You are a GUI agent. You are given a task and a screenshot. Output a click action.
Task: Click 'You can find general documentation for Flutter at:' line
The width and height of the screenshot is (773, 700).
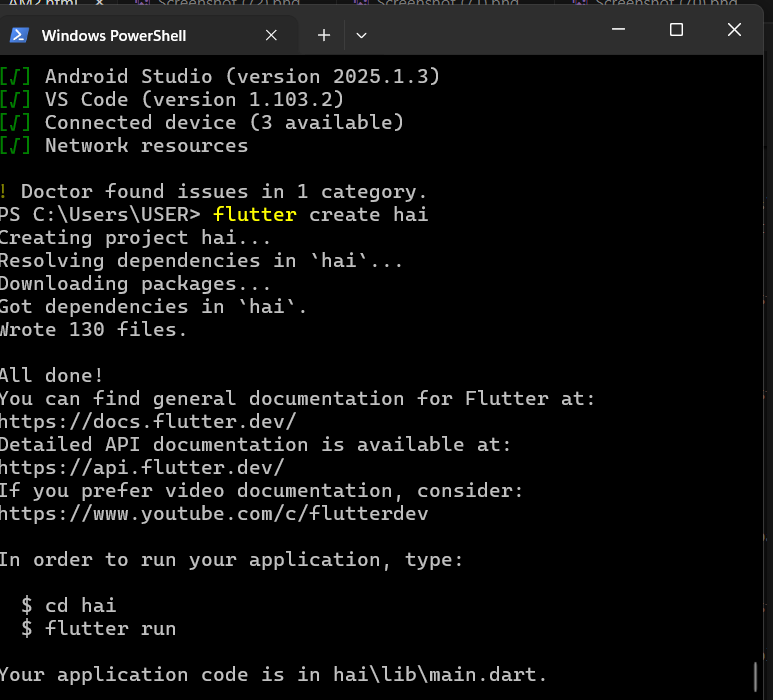click(297, 398)
